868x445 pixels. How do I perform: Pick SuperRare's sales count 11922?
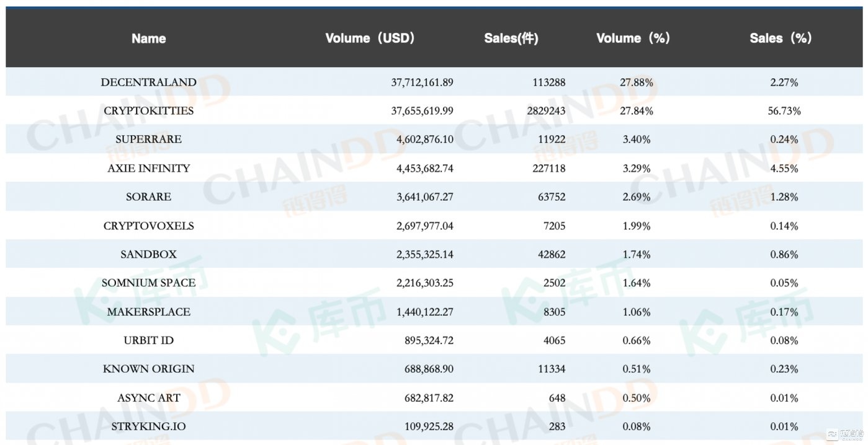pyautogui.click(x=552, y=139)
